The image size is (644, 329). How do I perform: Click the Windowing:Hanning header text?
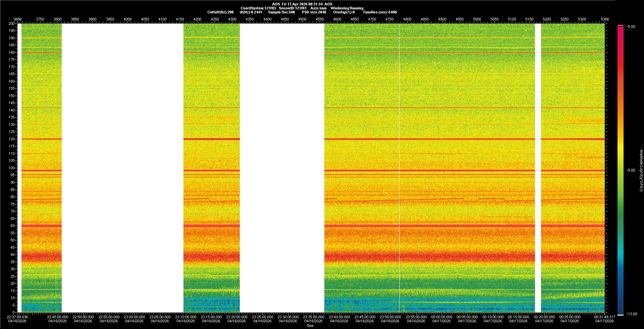coord(347,8)
